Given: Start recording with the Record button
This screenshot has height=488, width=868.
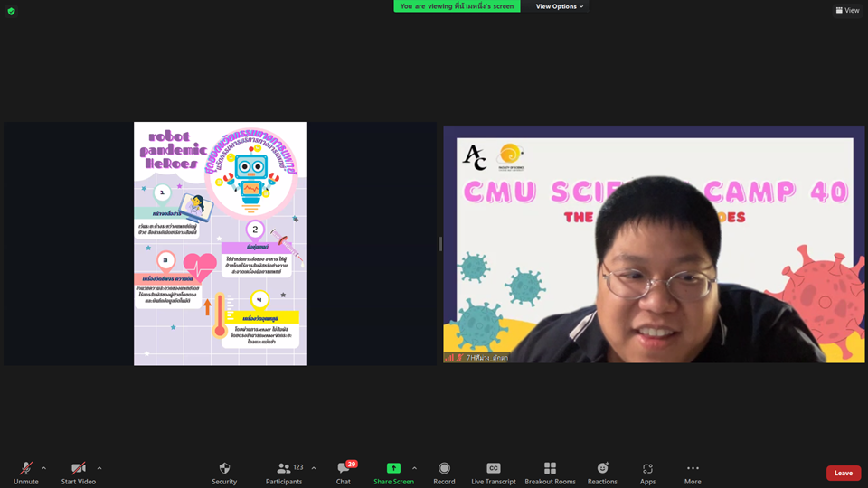Looking at the screenshot, I should pyautogui.click(x=444, y=473).
